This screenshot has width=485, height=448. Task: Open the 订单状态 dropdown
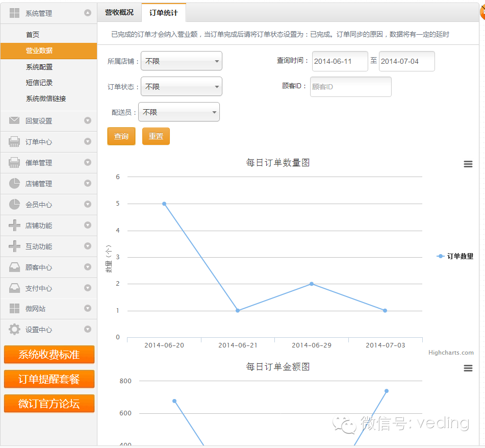point(182,86)
